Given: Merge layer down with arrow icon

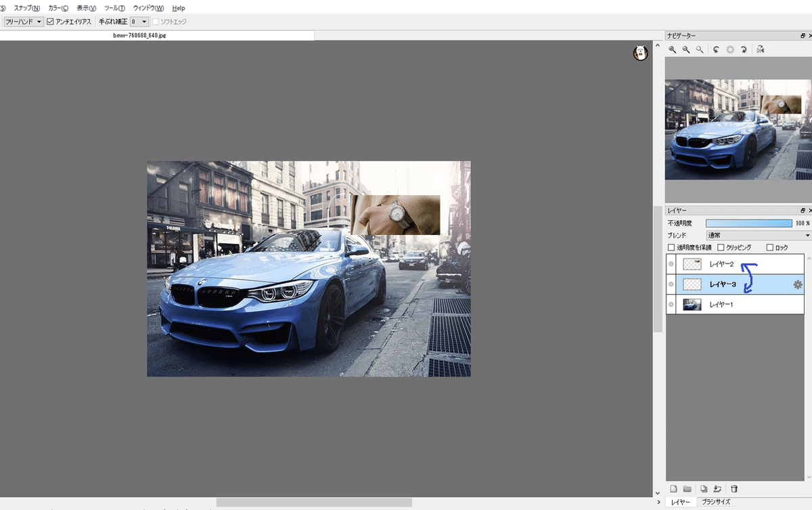Looking at the screenshot, I should (717, 488).
